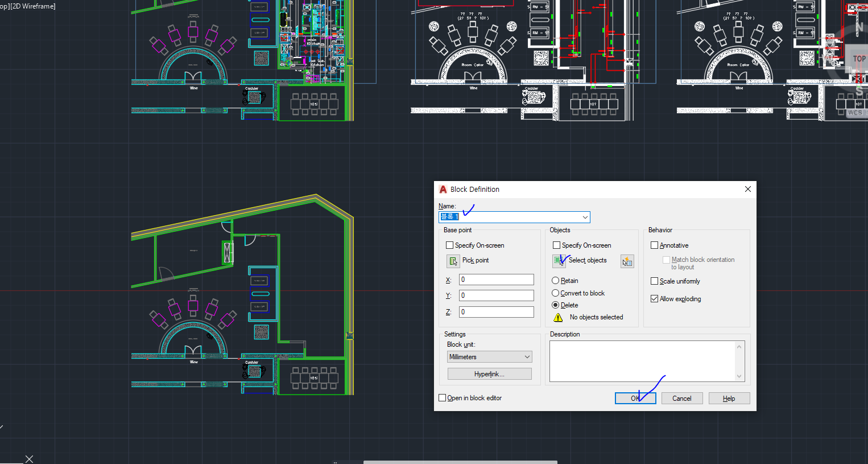This screenshot has height=464, width=868.
Task: Select the Retain radio option
Action: click(556, 281)
